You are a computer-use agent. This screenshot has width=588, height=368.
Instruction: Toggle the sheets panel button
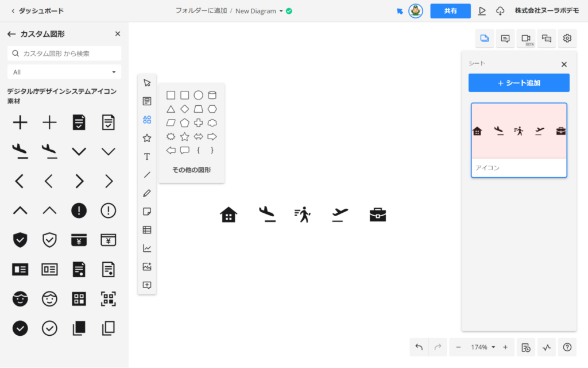pyautogui.click(x=485, y=39)
